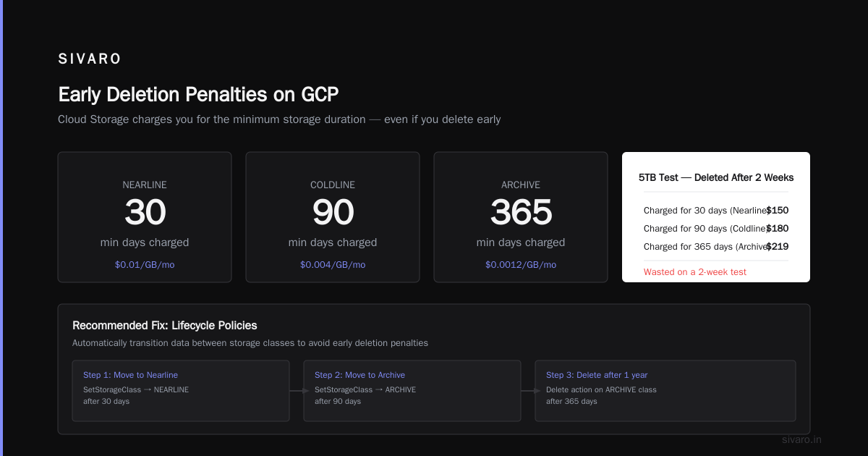This screenshot has height=456, width=868.
Task: Click the large number 90
Action: pos(333,213)
